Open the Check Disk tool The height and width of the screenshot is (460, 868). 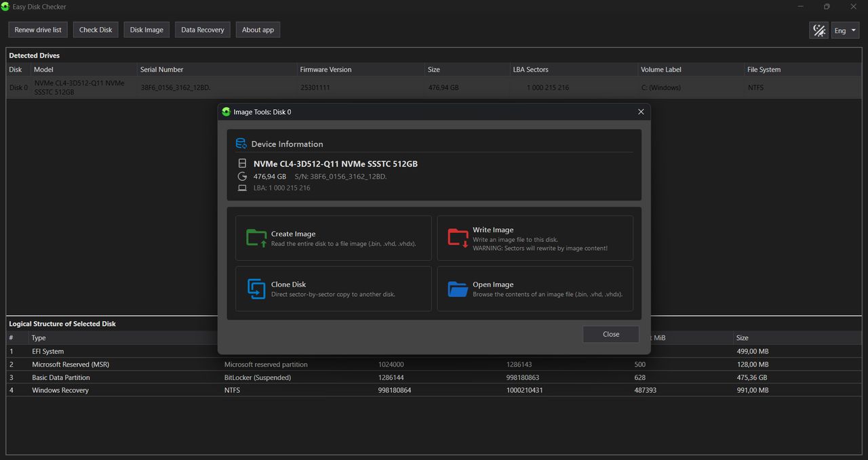point(96,30)
